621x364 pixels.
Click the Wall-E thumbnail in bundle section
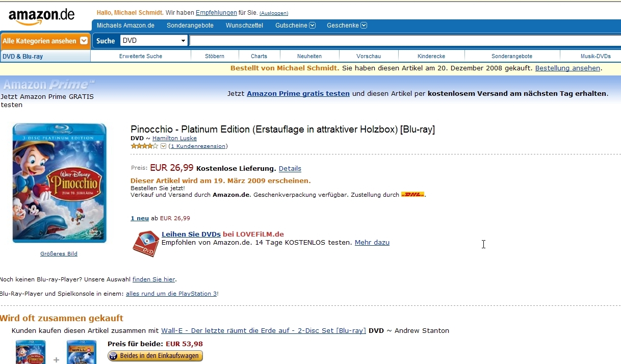click(x=82, y=352)
